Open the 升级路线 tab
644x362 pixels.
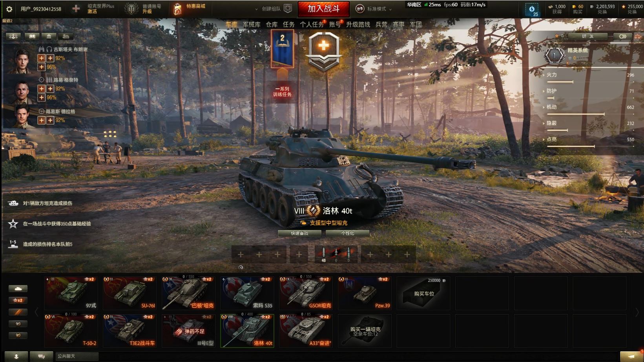pos(358,24)
